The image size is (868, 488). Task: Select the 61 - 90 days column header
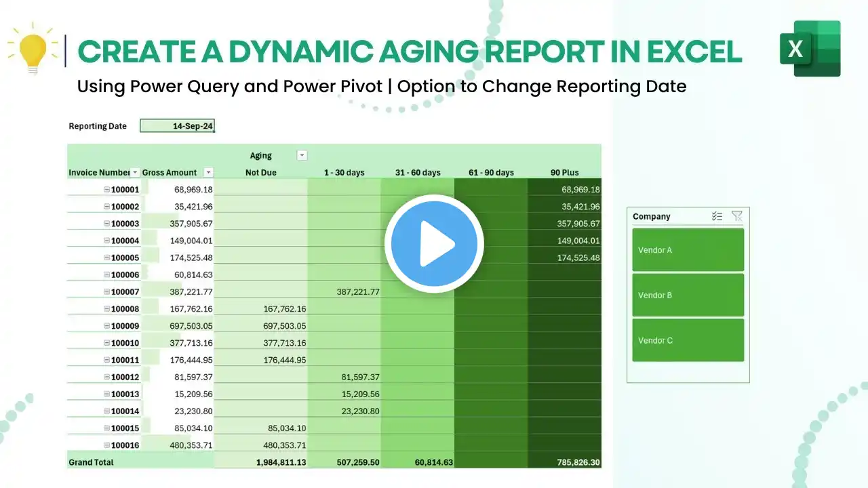491,173
